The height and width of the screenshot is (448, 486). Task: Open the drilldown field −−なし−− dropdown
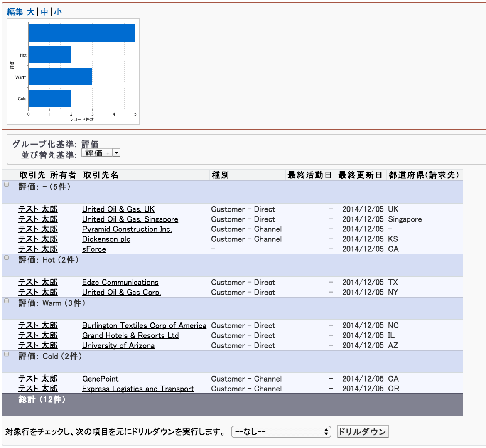pos(281,432)
